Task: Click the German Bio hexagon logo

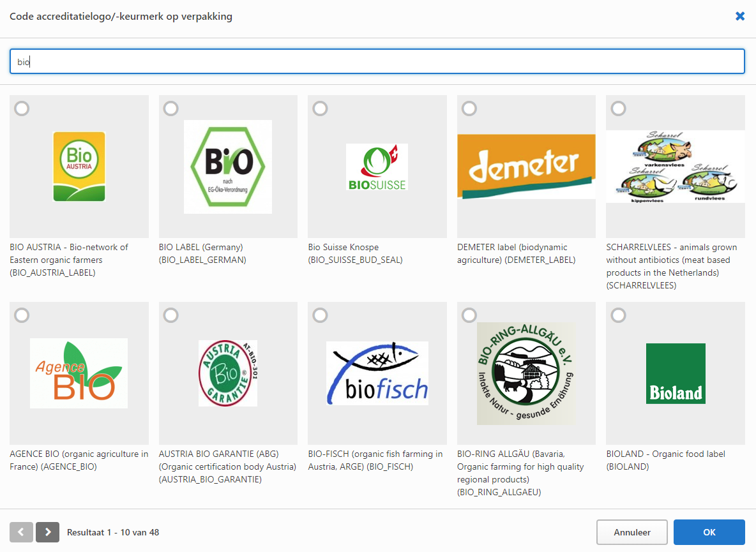Action: (228, 167)
